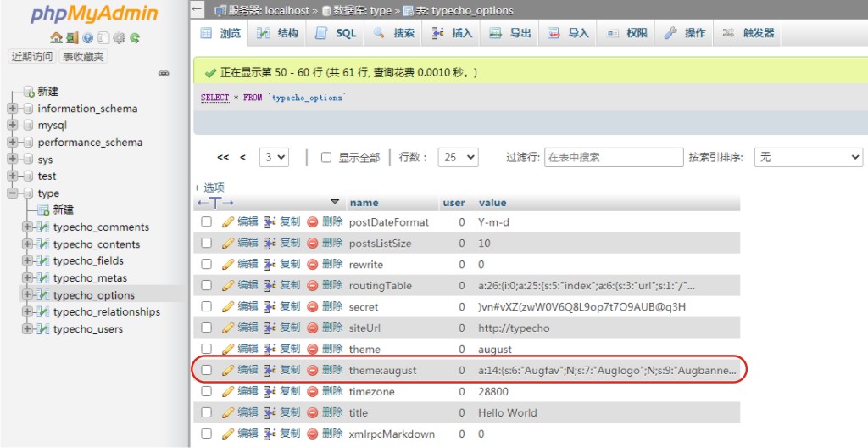Open the sort direction triangle in header

tap(334, 202)
